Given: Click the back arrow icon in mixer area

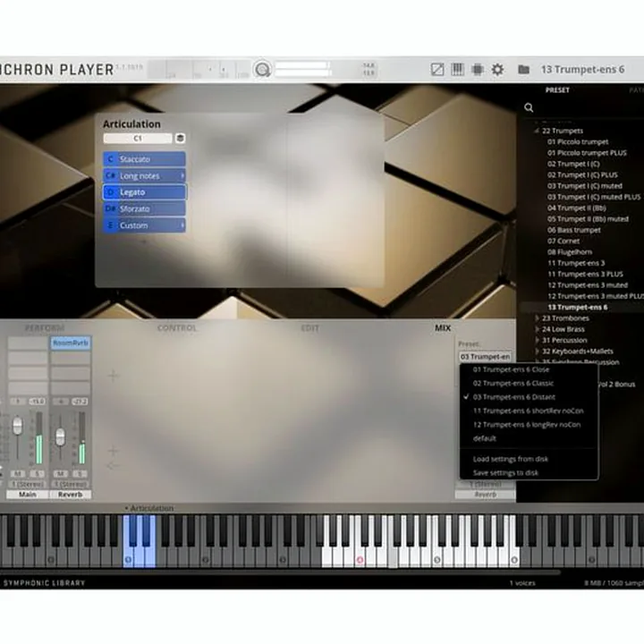Looking at the screenshot, I should pos(113,465).
